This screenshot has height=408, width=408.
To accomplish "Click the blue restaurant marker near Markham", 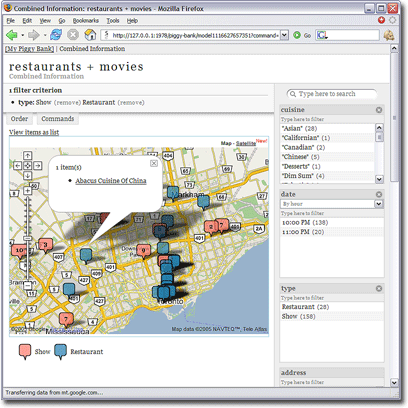I will [173, 193].
